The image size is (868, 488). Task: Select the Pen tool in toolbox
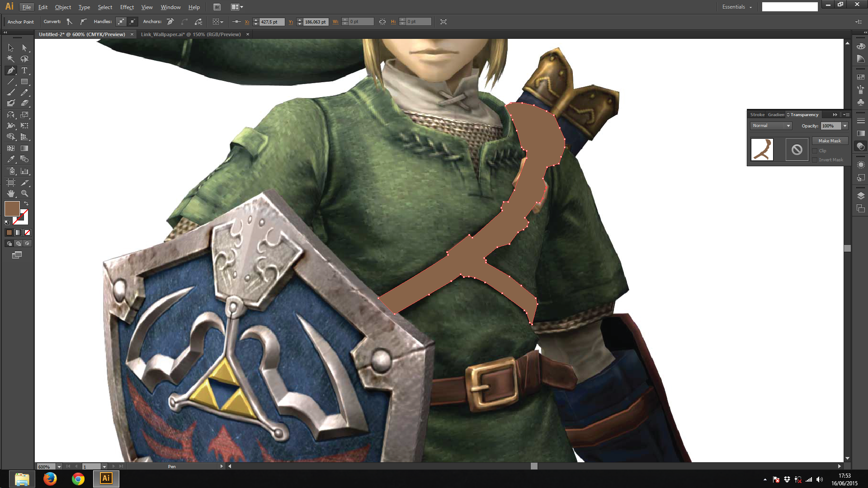pyautogui.click(x=11, y=70)
